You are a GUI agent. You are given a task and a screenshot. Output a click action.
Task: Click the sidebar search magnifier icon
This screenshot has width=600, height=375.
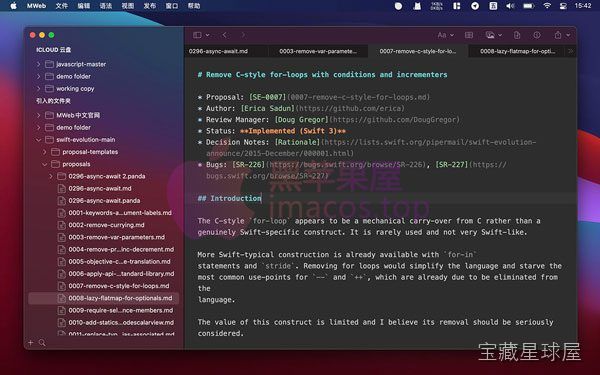42,343
